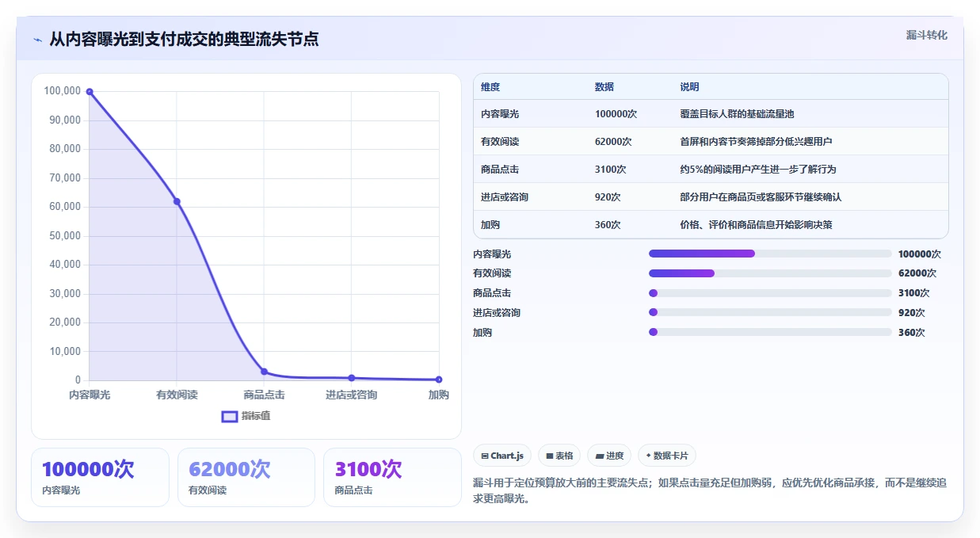Click the description 价格、评价和商品信息开始影响决策
This screenshot has height=538, width=980.
pos(756,225)
